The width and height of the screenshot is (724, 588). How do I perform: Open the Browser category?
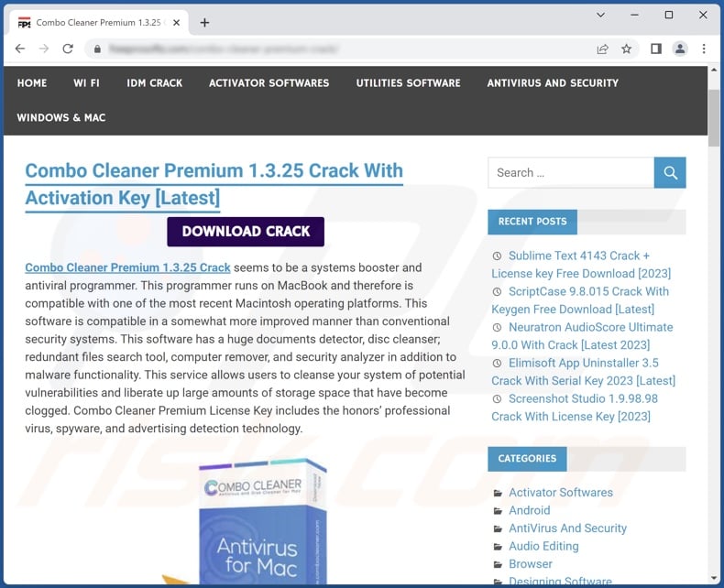tap(530, 564)
